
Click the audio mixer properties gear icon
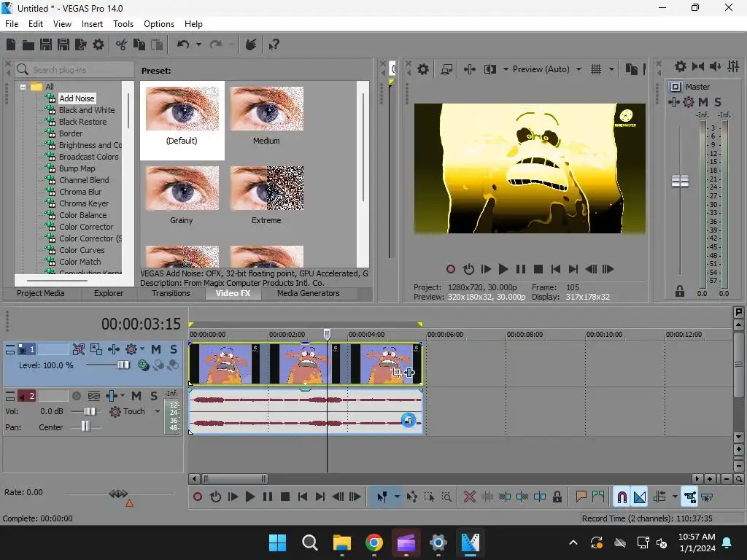pyautogui.click(x=681, y=66)
